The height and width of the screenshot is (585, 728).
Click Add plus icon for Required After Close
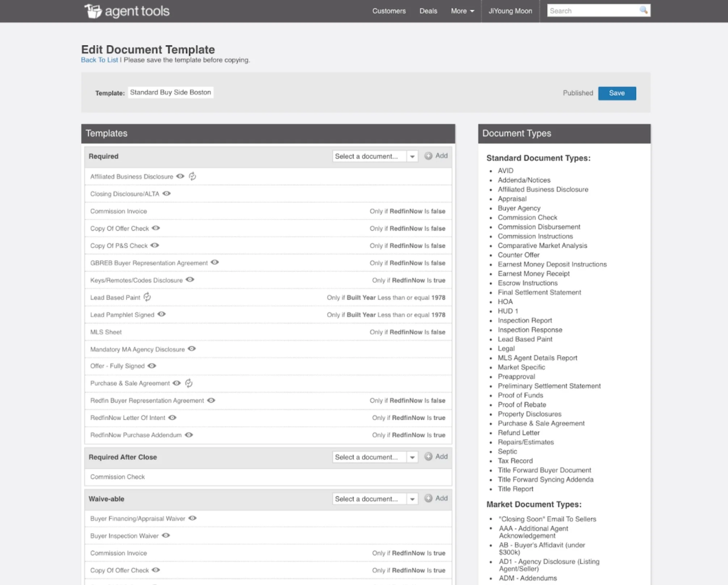pyautogui.click(x=428, y=457)
